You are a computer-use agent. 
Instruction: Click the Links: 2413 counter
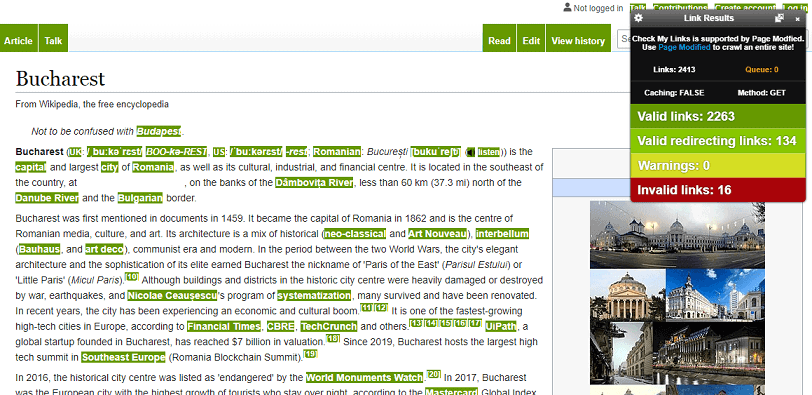tap(674, 69)
